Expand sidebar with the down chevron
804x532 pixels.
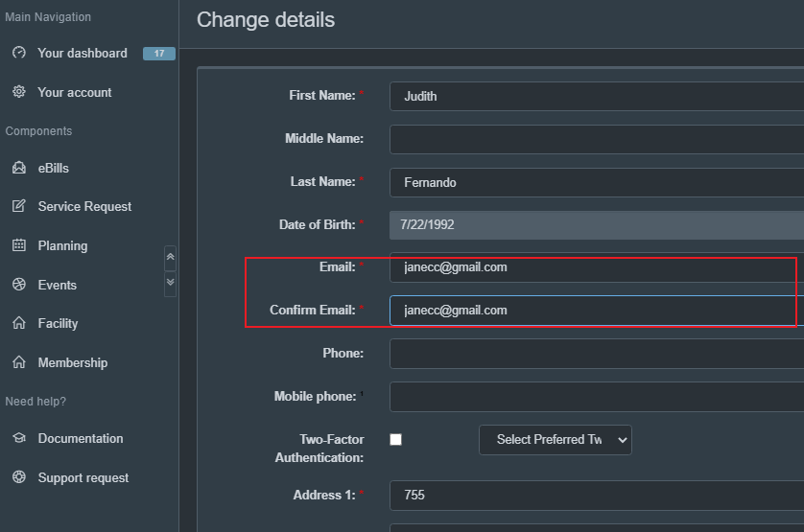click(171, 283)
